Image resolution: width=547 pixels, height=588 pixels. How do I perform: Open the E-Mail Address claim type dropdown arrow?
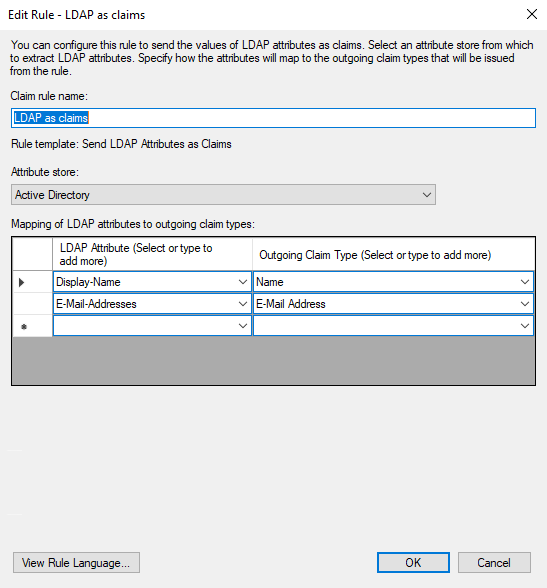tap(525, 304)
